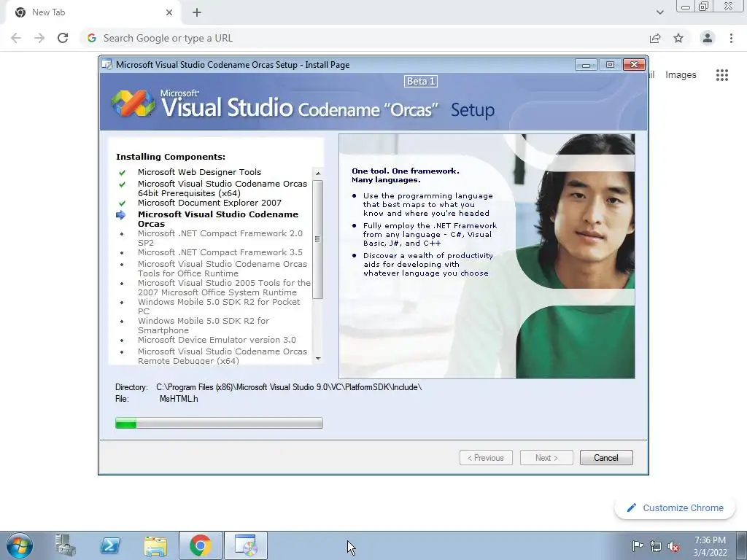Click the muted volume tray icon
747x560 pixels.
[673, 546]
